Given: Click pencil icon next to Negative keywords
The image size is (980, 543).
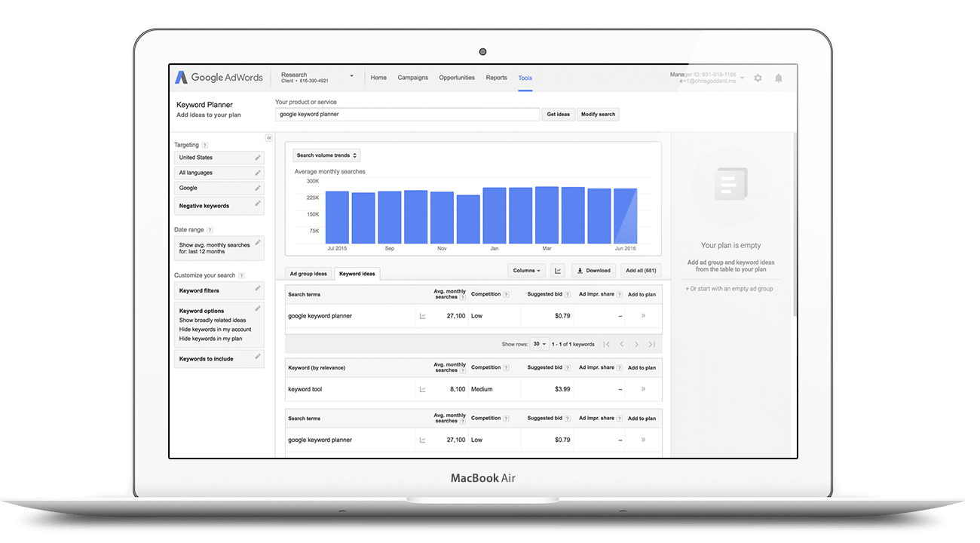Looking at the screenshot, I should coord(258,204).
